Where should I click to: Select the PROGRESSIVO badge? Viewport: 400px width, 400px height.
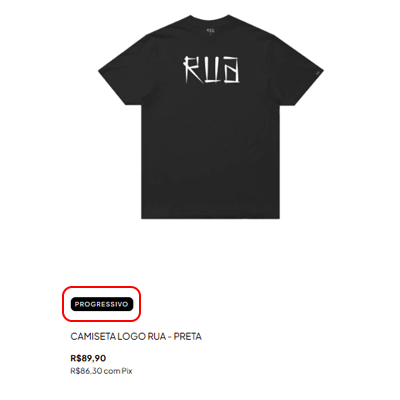(102, 304)
